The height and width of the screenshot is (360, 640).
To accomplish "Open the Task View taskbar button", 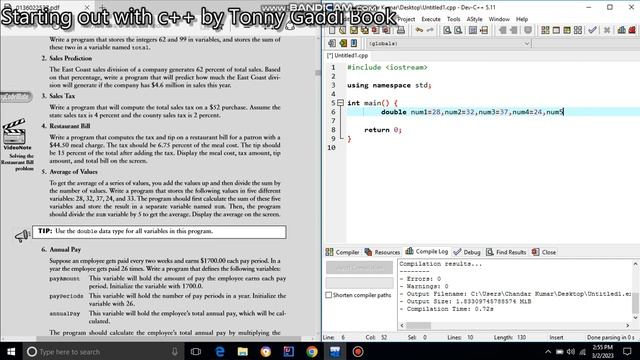I will click(x=196, y=351).
